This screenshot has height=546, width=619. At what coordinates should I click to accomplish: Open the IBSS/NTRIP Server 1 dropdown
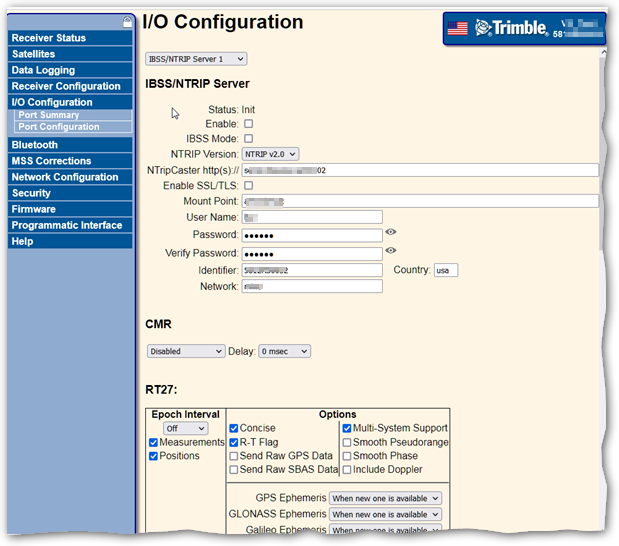click(x=196, y=60)
